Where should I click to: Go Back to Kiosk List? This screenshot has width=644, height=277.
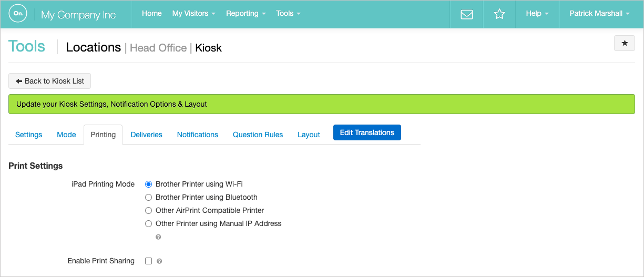(x=50, y=81)
